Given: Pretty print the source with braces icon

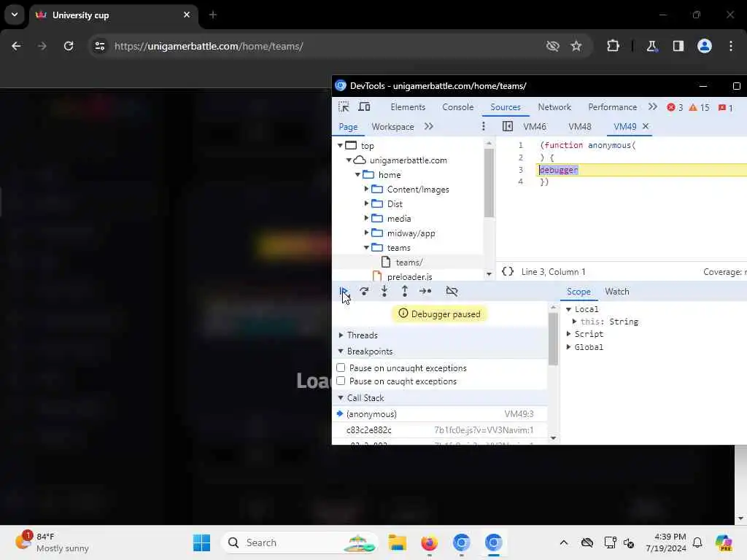Looking at the screenshot, I should (508, 271).
